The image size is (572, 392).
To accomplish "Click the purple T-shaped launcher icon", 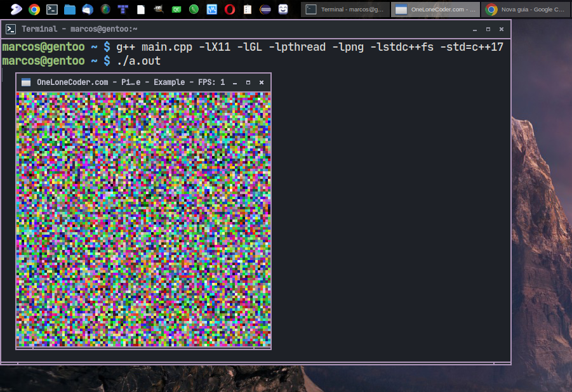I will pos(123,9).
